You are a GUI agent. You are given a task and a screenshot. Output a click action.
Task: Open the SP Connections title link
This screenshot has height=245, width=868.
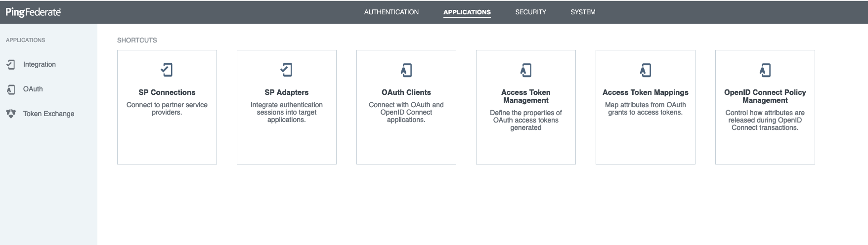coord(167,92)
